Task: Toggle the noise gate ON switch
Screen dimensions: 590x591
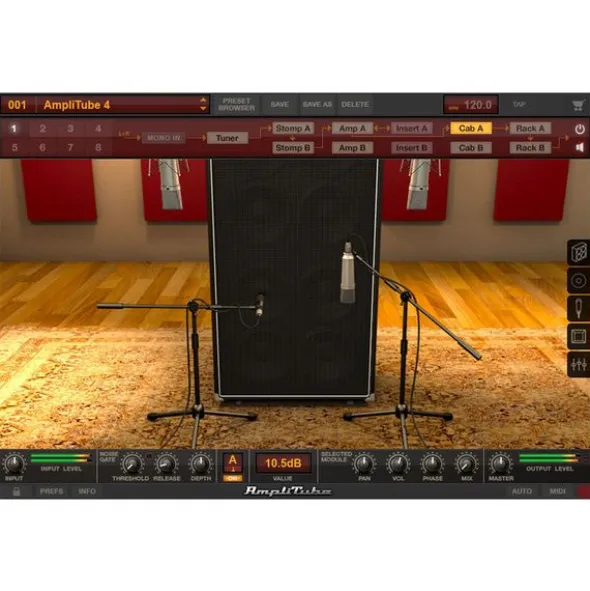Action: (233, 479)
